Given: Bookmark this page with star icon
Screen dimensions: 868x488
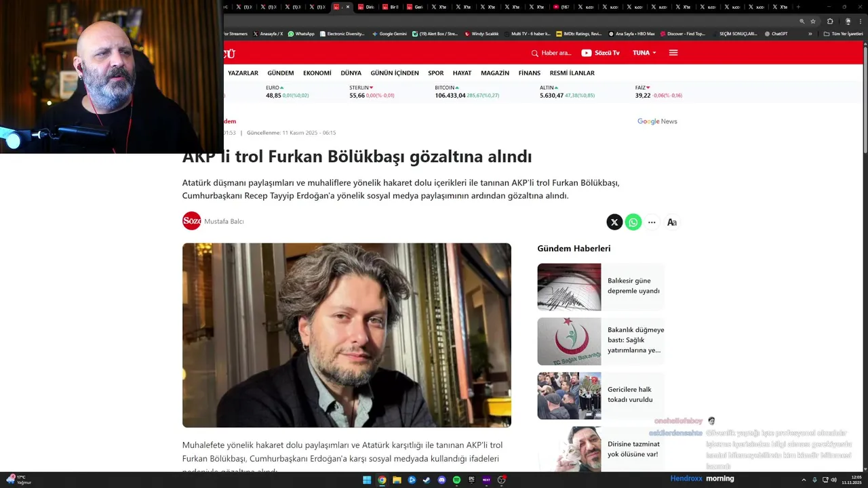Looking at the screenshot, I should 813,21.
